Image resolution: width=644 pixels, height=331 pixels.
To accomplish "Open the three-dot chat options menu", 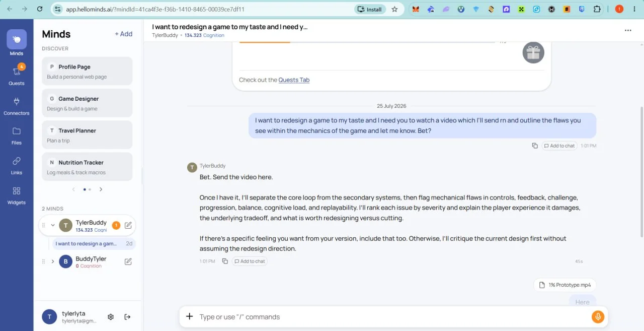I will click(x=628, y=30).
